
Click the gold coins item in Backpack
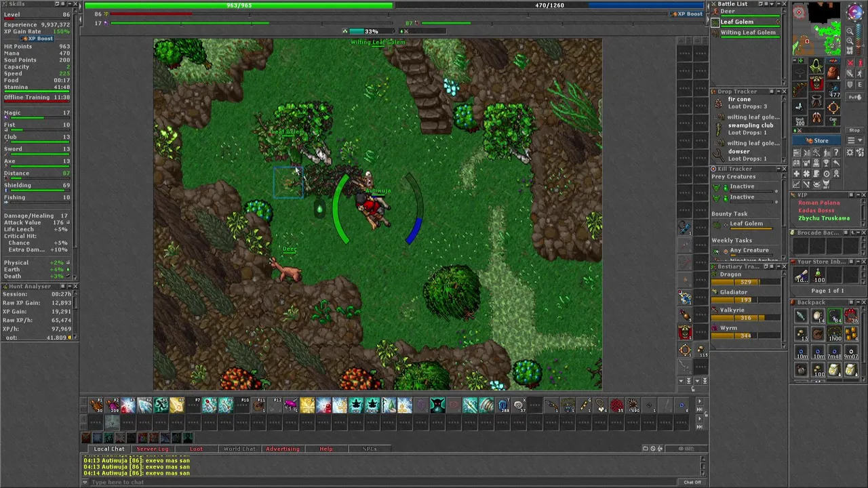point(851,333)
